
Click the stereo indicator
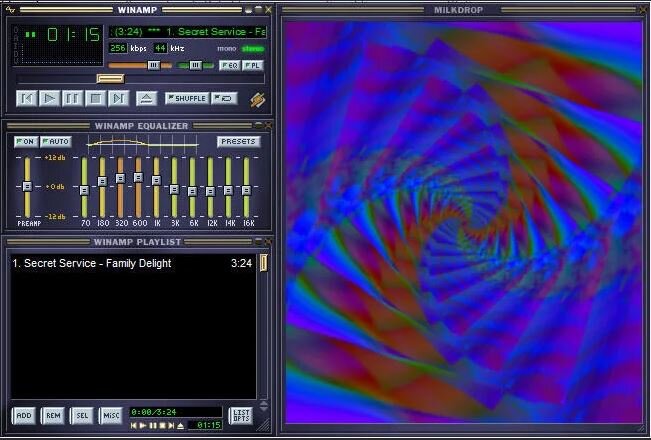click(x=253, y=49)
